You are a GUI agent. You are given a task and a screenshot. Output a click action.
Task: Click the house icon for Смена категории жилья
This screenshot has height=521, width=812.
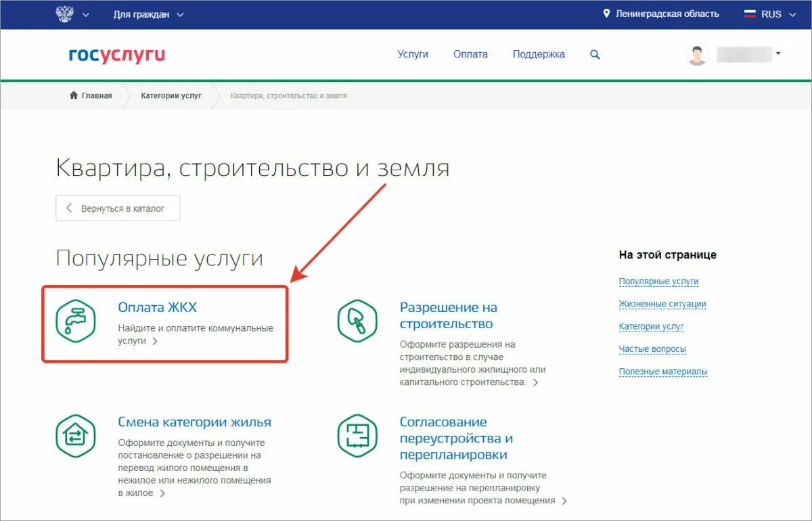point(76,436)
